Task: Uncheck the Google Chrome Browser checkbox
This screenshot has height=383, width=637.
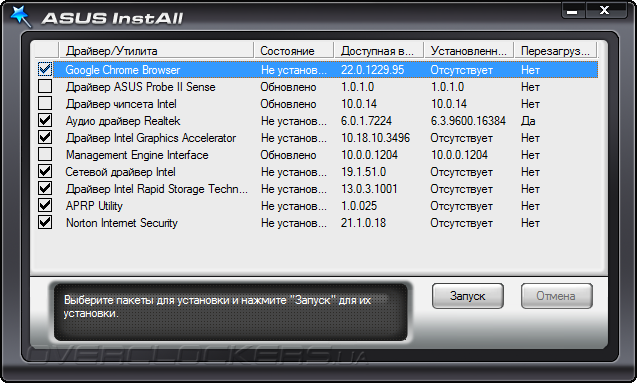Action: pyautogui.click(x=45, y=69)
